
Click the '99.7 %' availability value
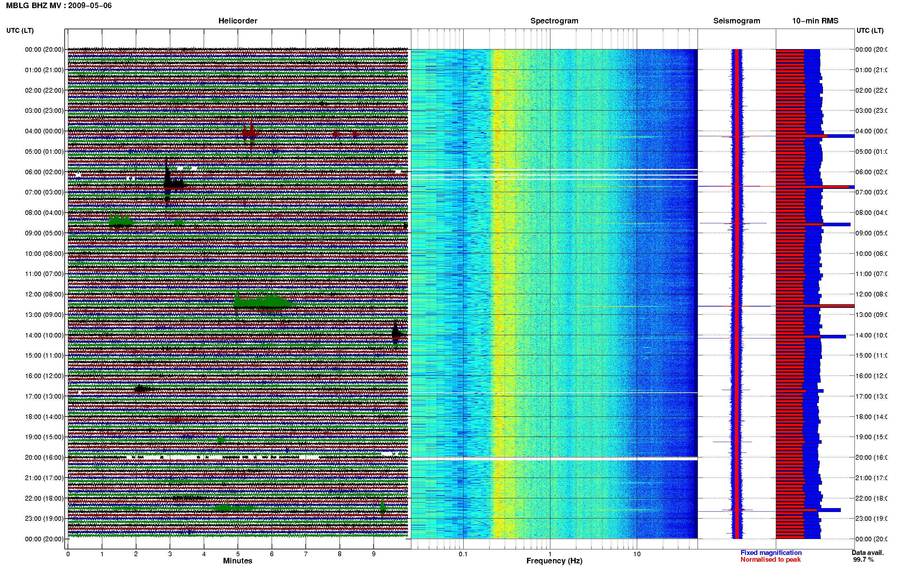coord(863,560)
